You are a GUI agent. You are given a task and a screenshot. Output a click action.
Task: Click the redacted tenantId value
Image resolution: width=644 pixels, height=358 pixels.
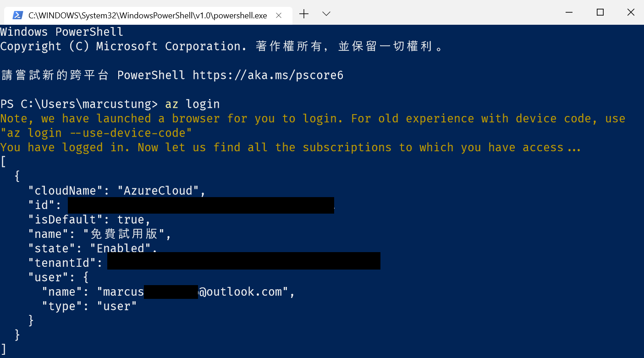pos(243,261)
